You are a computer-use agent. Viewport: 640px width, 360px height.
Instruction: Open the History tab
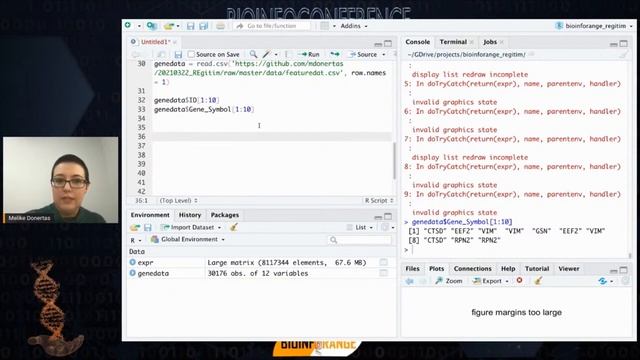(x=190, y=215)
